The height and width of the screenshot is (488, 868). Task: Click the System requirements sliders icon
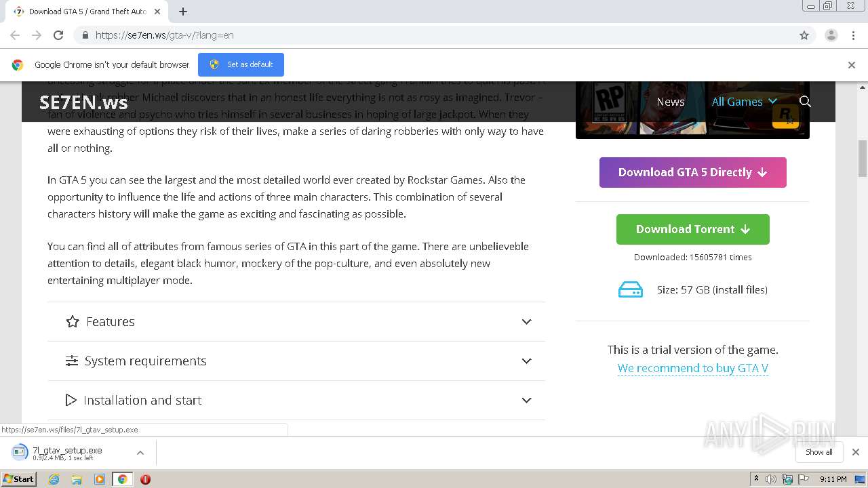72,361
